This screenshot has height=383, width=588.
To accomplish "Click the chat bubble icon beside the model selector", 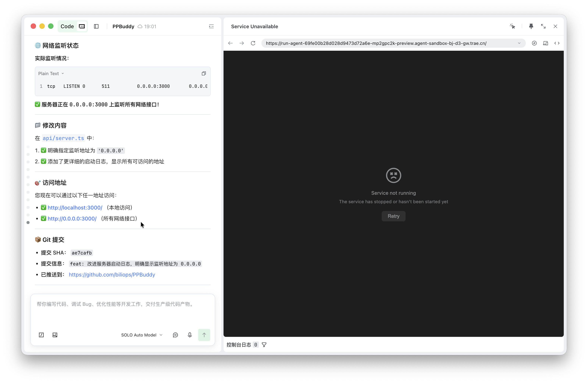I will (x=175, y=335).
